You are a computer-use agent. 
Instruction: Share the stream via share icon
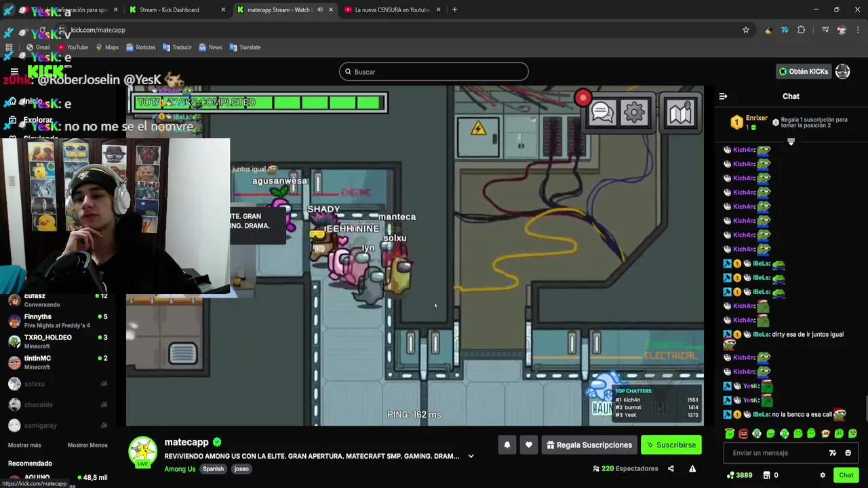point(671,468)
